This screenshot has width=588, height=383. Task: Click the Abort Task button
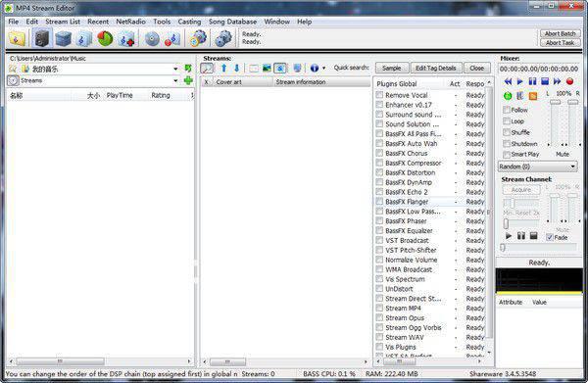coord(560,43)
